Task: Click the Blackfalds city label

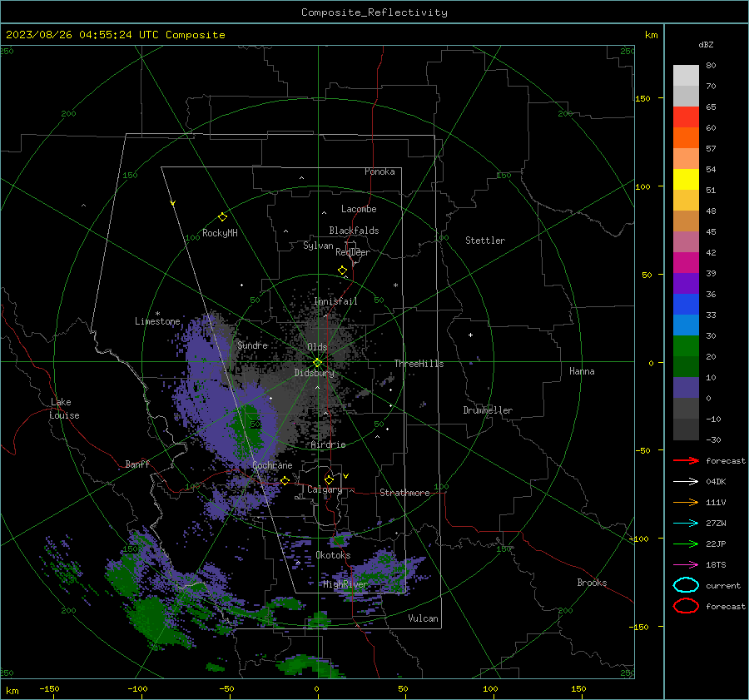Action: [x=354, y=231]
